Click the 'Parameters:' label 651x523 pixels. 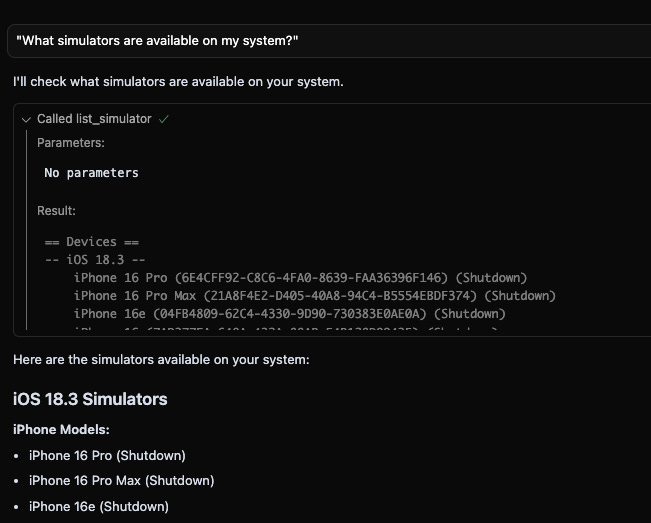71,143
